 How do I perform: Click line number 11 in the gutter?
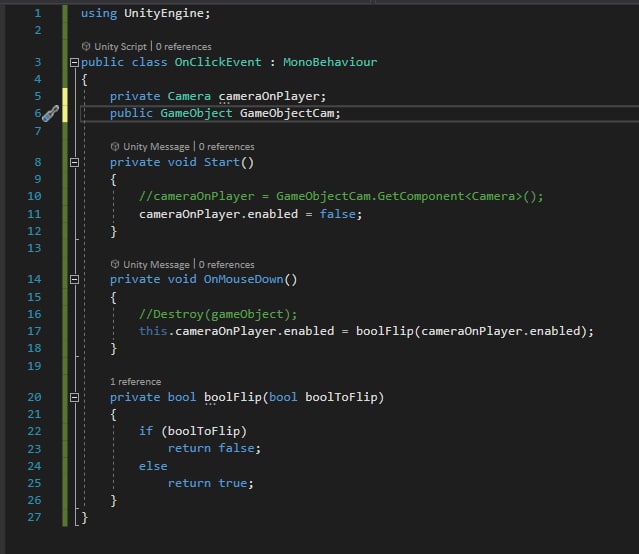coord(34,214)
